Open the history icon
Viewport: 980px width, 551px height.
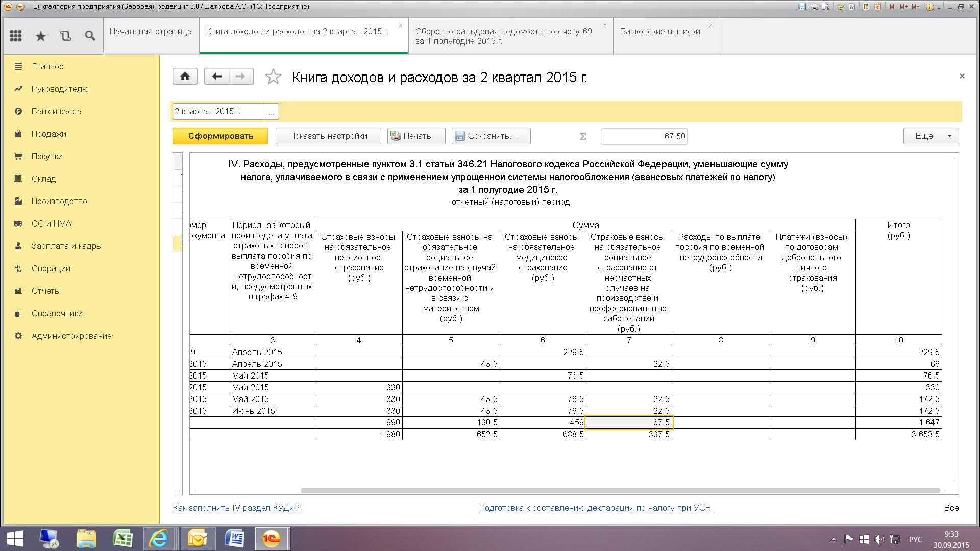[x=65, y=36]
